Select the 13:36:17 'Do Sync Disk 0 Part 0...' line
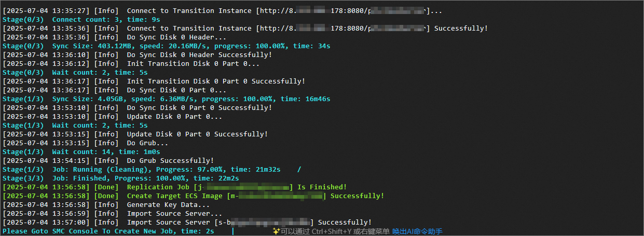The image size is (644, 236). pyautogui.click(x=115, y=90)
